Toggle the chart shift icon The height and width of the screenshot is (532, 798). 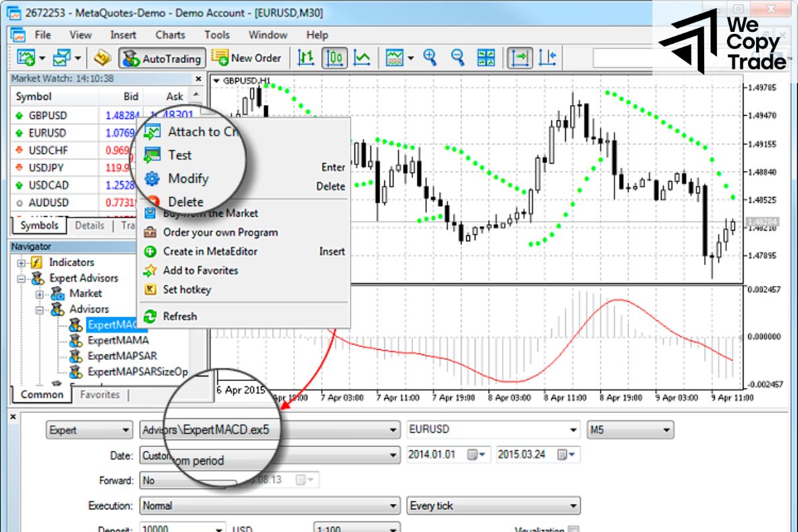coord(547,58)
